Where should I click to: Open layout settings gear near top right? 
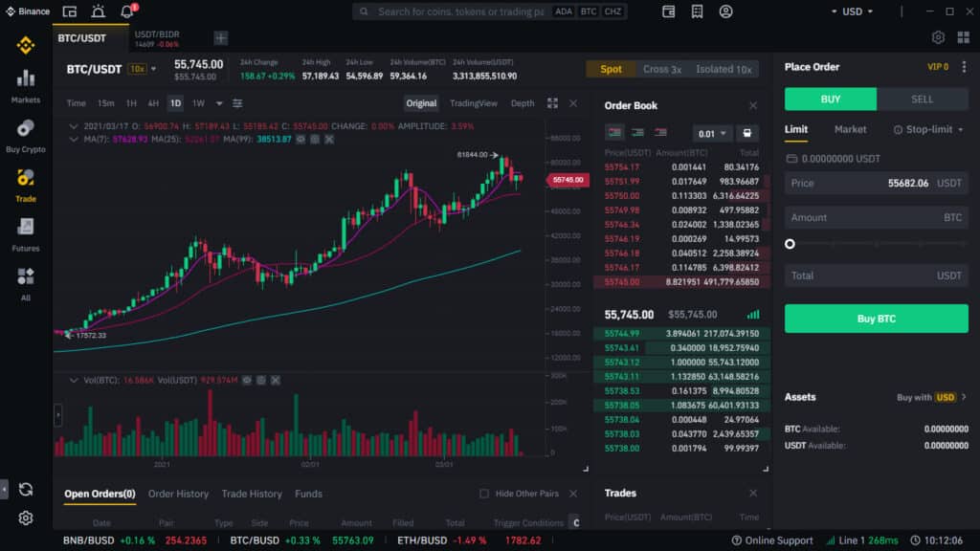(938, 37)
